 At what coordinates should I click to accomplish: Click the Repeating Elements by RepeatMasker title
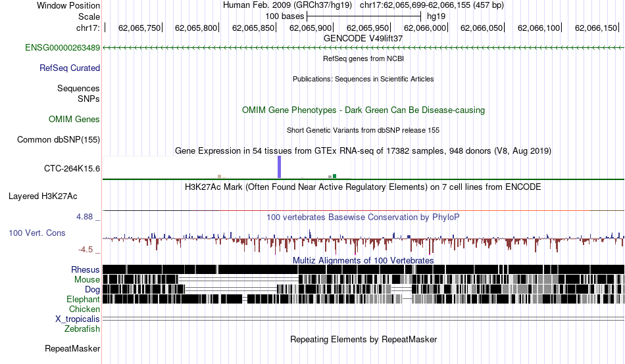click(x=363, y=340)
